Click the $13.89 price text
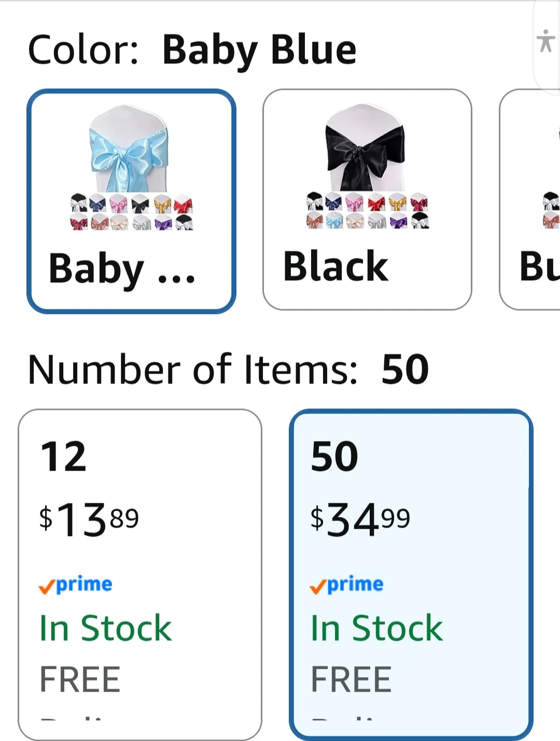Viewport: 560px width, 741px height. point(89,519)
